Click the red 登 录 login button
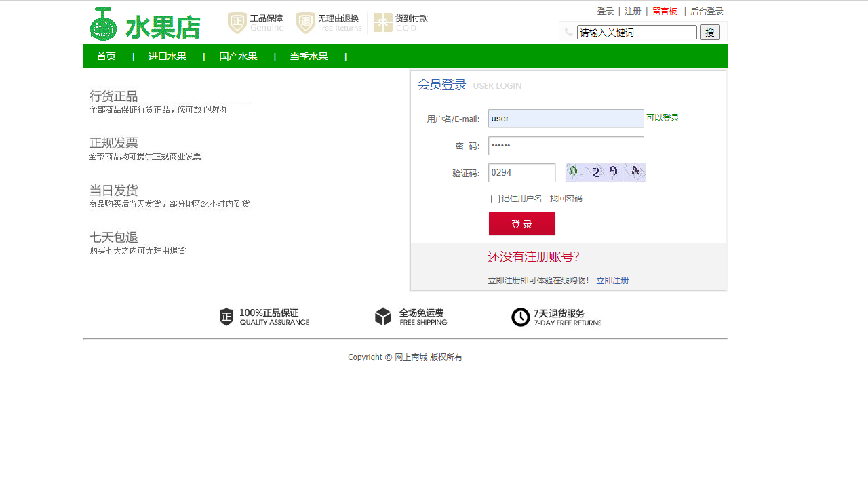The height and width of the screenshot is (501, 868). [521, 223]
